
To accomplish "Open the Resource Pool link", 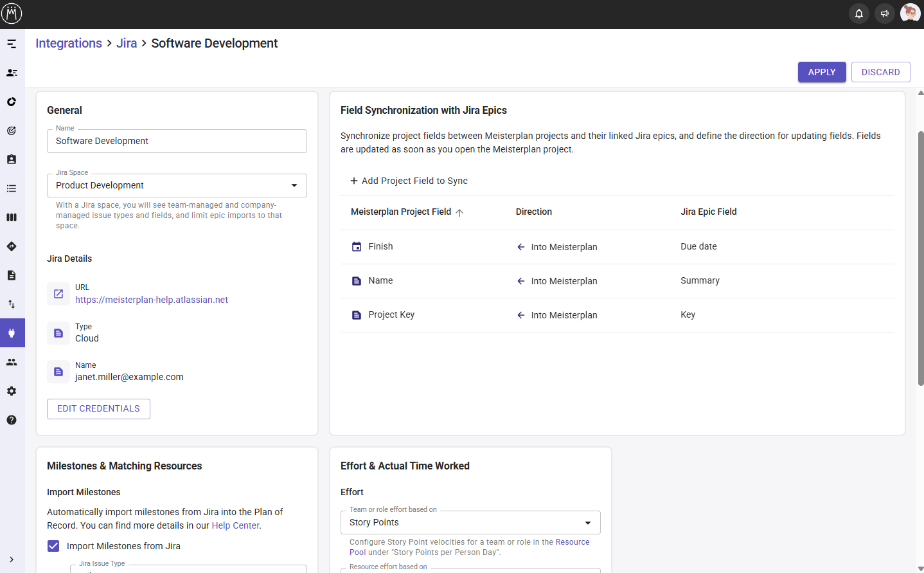I will click(470, 547).
